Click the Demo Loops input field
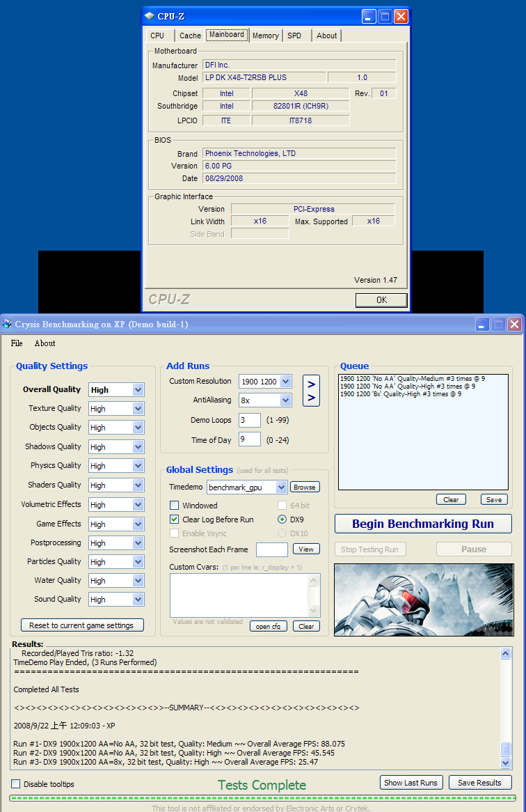526x812 pixels. tap(249, 421)
